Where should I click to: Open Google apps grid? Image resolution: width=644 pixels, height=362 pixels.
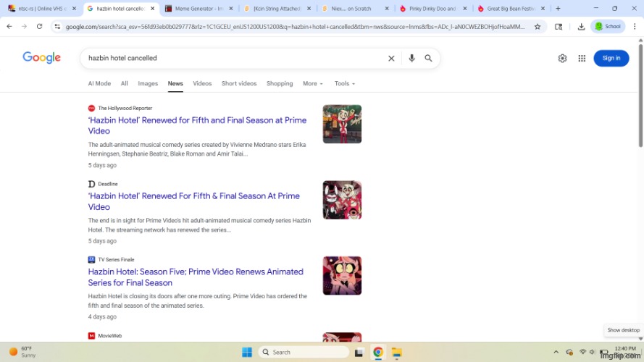[582, 58]
